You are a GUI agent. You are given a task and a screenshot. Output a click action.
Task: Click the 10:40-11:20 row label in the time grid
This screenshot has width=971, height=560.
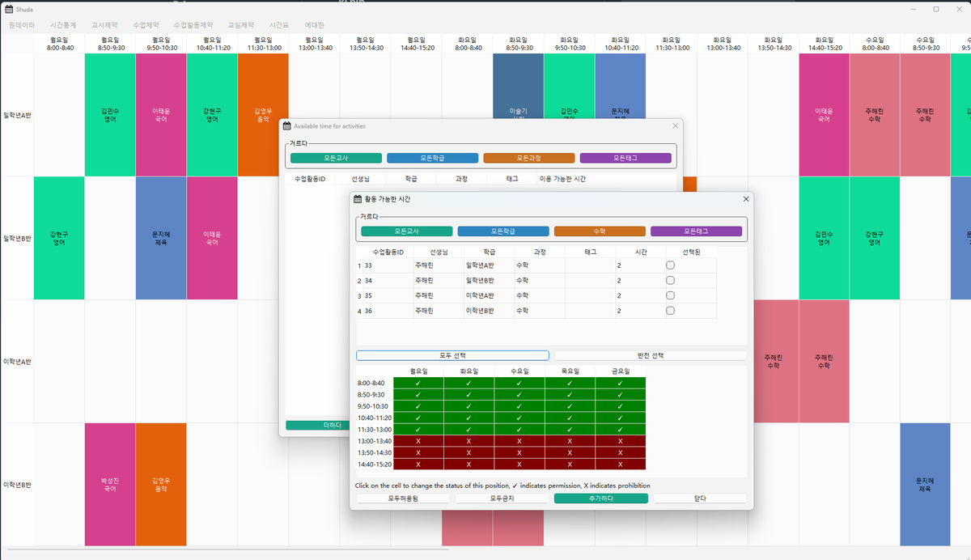pyautogui.click(x=374, y=418)
